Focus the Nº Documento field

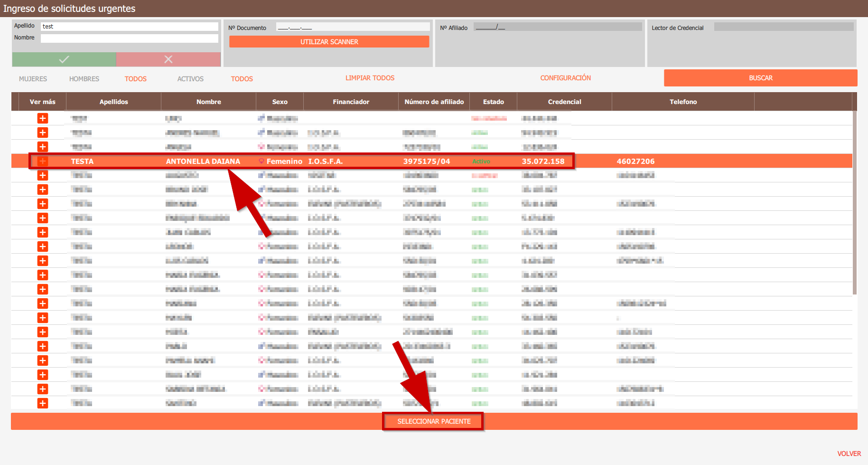(353, 28)
